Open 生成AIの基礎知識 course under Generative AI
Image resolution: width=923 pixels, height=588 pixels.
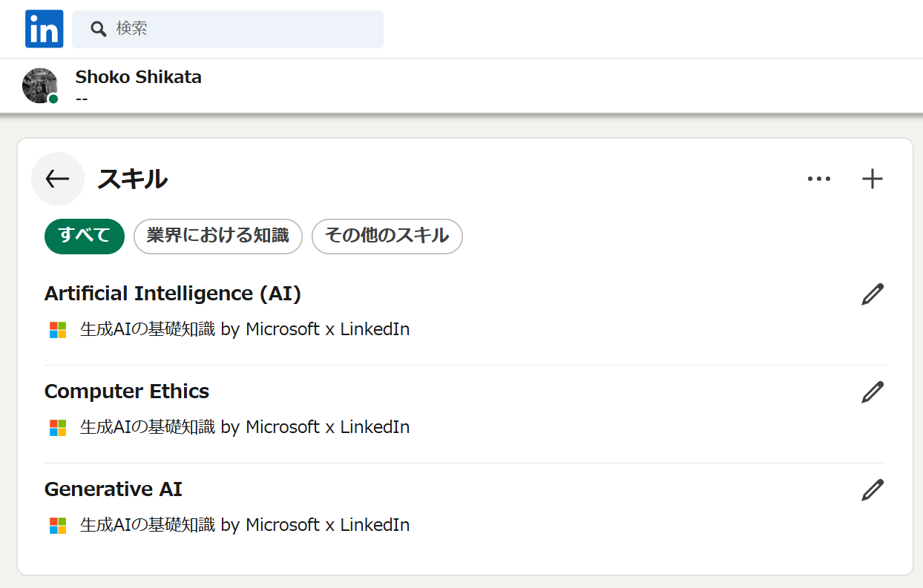click(x=245, y=525)
